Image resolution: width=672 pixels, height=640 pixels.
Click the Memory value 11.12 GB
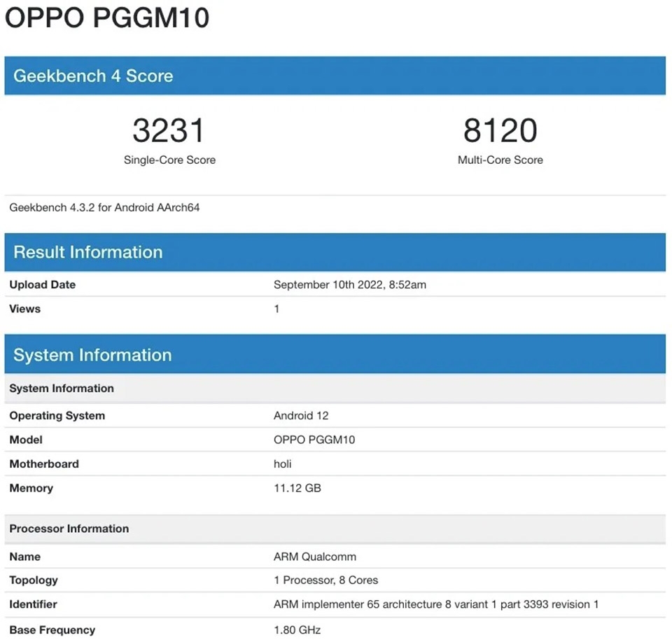tap(297, 488)
